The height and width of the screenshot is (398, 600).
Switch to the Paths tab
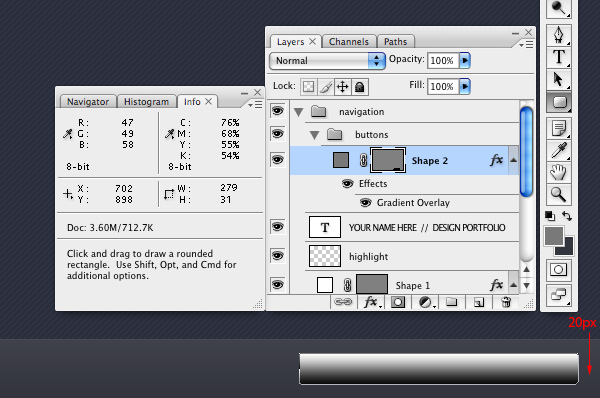395,42
